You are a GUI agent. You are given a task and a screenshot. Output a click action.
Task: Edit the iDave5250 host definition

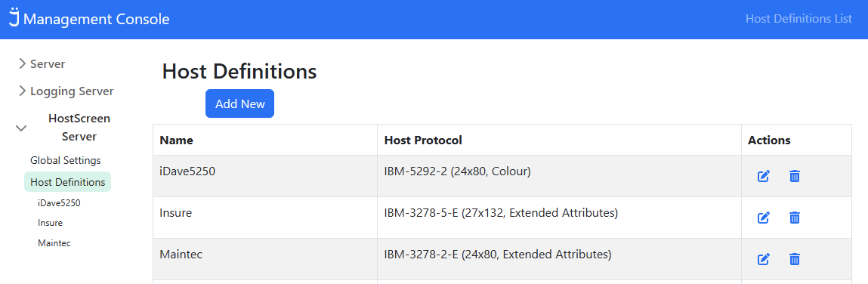point(764,177)
